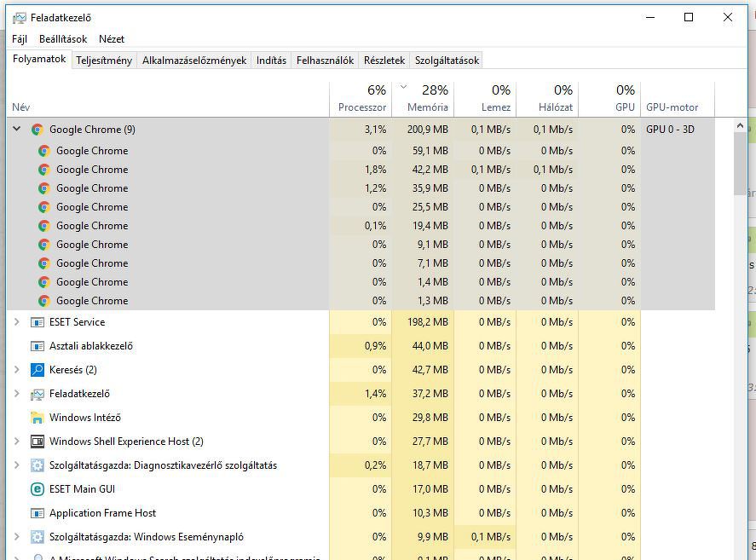Click the ESET Service process icon

click(37, 322)
